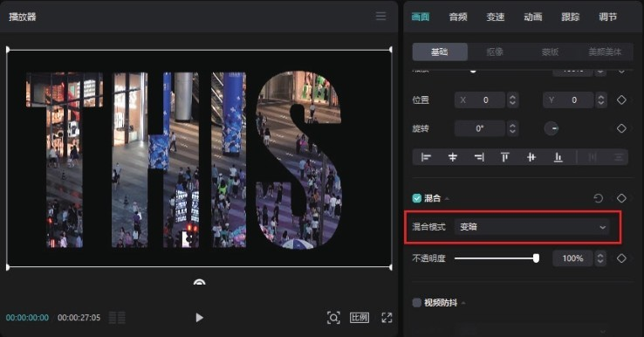Center horizontally with alignment icon

(x=453, y=157)
